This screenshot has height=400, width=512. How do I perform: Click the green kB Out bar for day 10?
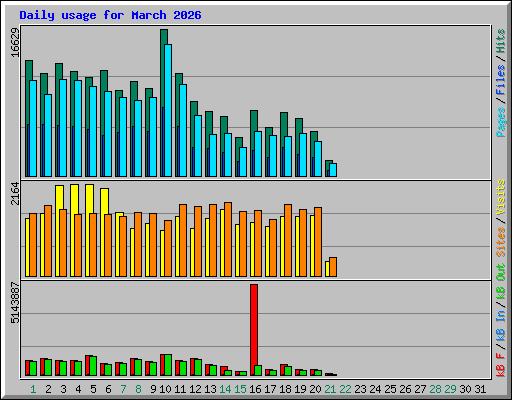tap(168, 365)
